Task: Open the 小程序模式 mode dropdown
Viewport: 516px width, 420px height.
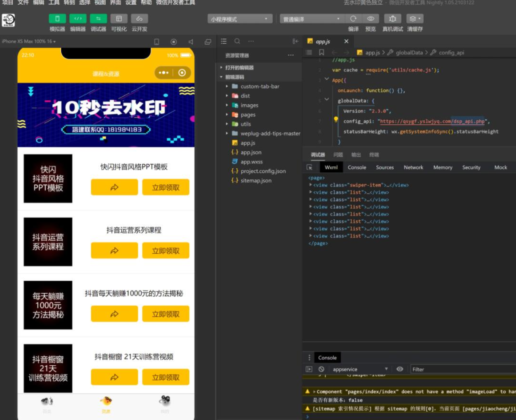Action: pos(239,19)
